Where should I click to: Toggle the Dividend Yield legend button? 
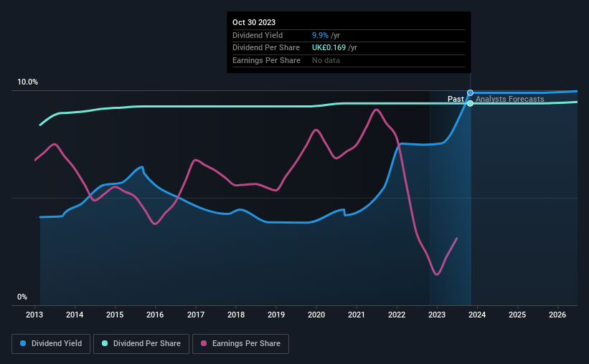51,344
